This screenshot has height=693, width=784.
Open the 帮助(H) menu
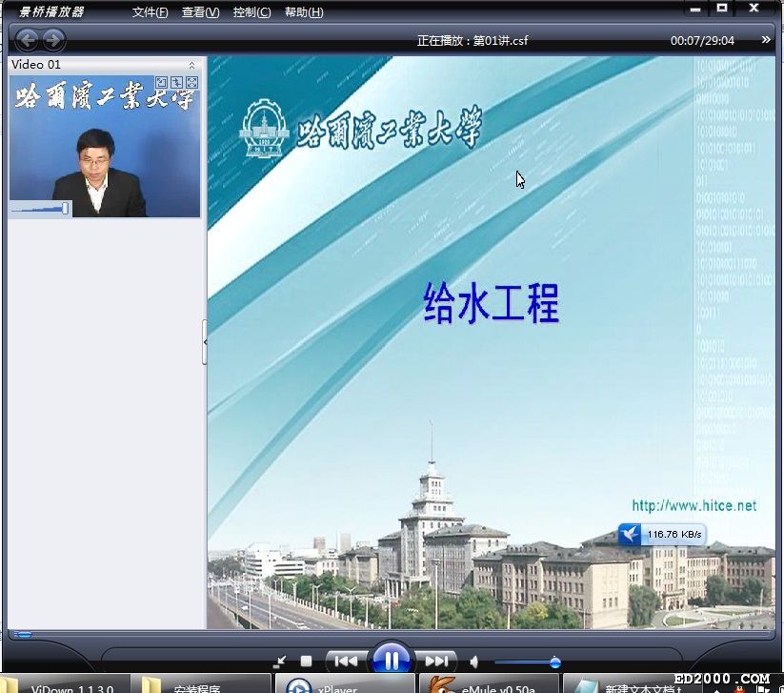304,12
